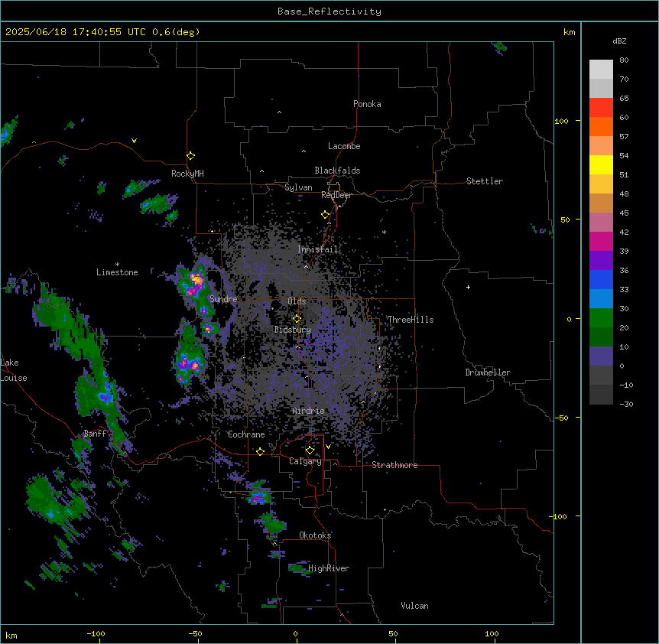Click the Sylvan label
The image size is (659, 644).
pos(298,187)
